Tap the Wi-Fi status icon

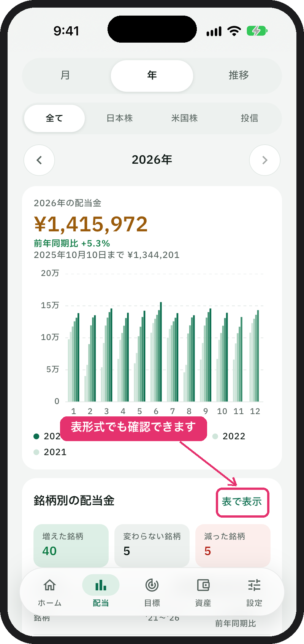(234, 31)
